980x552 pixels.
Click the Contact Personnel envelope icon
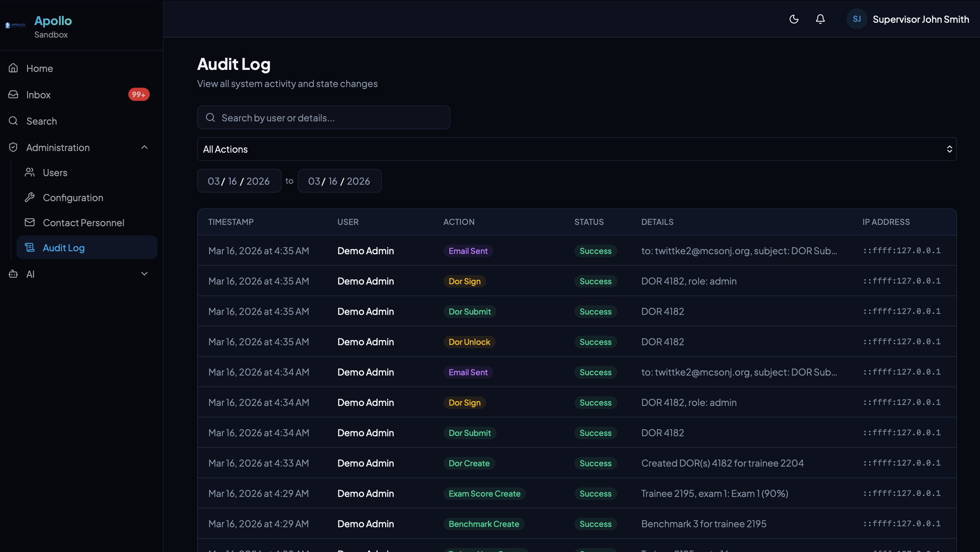pos(30,223)
